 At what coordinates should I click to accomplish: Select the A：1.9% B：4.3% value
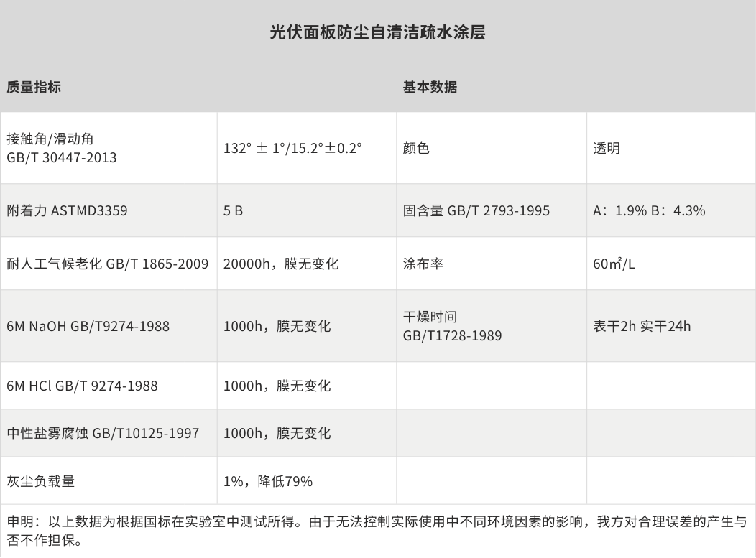(x=649, y=210)
